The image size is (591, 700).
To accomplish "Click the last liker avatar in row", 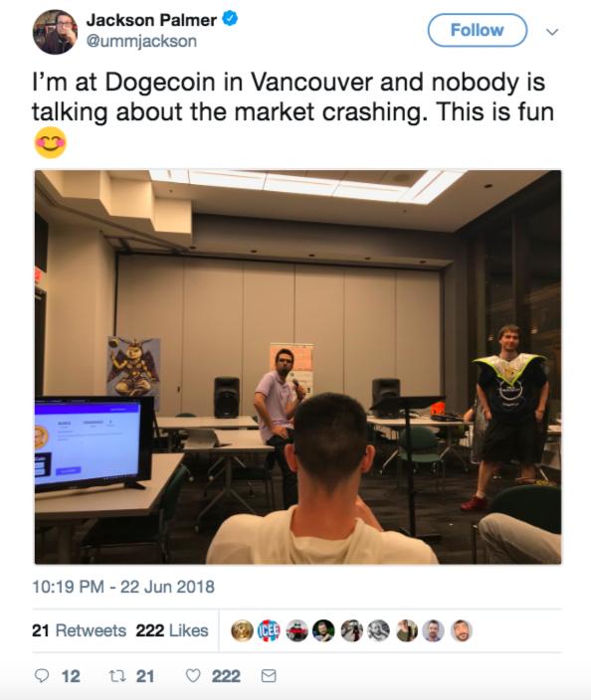I will pyautogui.click(x=461, y=630).
